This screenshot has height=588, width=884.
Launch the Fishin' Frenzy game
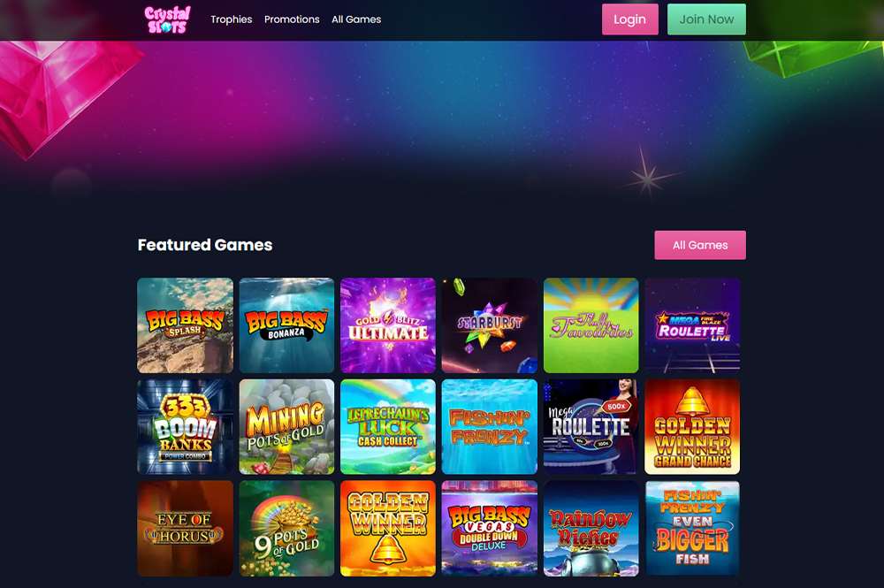490,427
